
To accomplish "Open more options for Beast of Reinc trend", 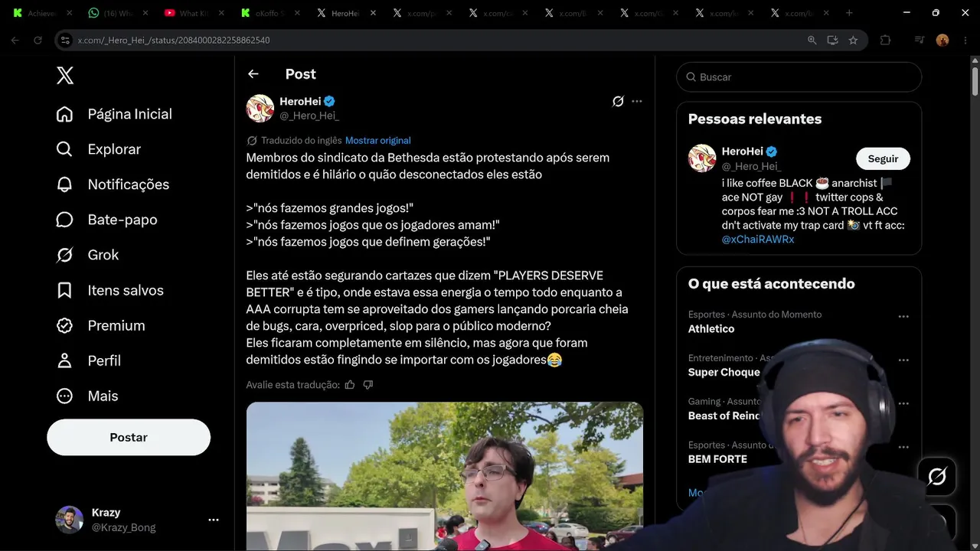I will tap(903, 403).
